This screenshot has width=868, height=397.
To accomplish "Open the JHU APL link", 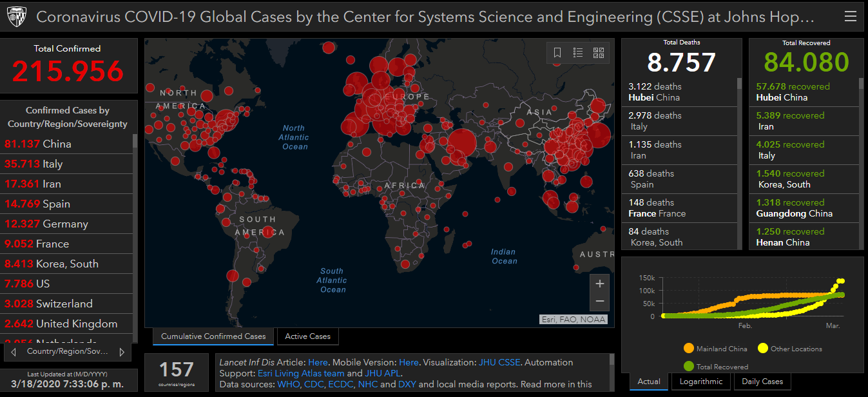I will (383, 373).
